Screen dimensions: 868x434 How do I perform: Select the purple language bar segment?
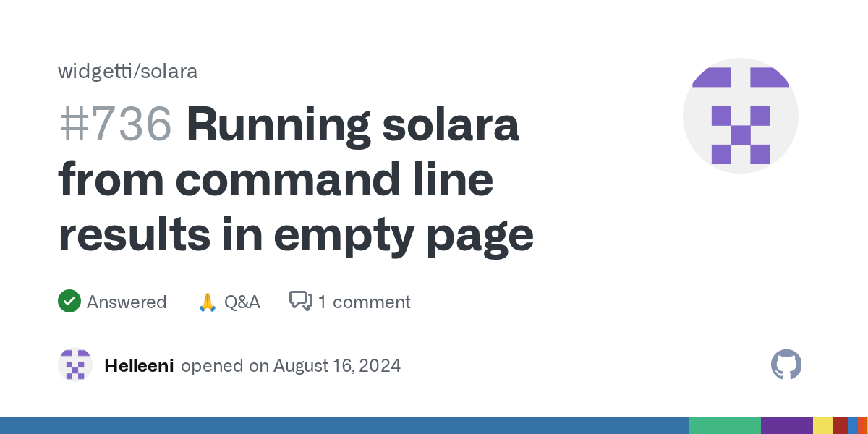[786, 425]
